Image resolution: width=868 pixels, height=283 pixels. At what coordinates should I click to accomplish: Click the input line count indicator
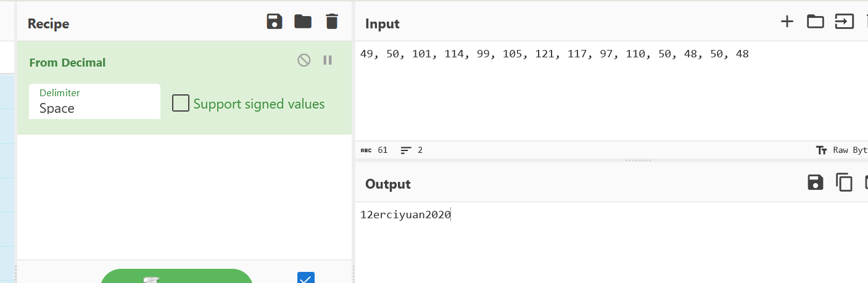(x=411, y=150)
